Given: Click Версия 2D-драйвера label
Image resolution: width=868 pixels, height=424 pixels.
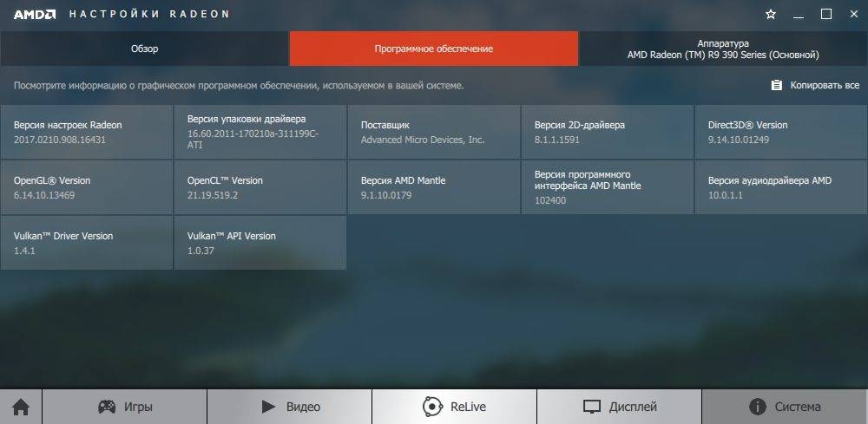Looking at the screenshot, I should (580, 125).
